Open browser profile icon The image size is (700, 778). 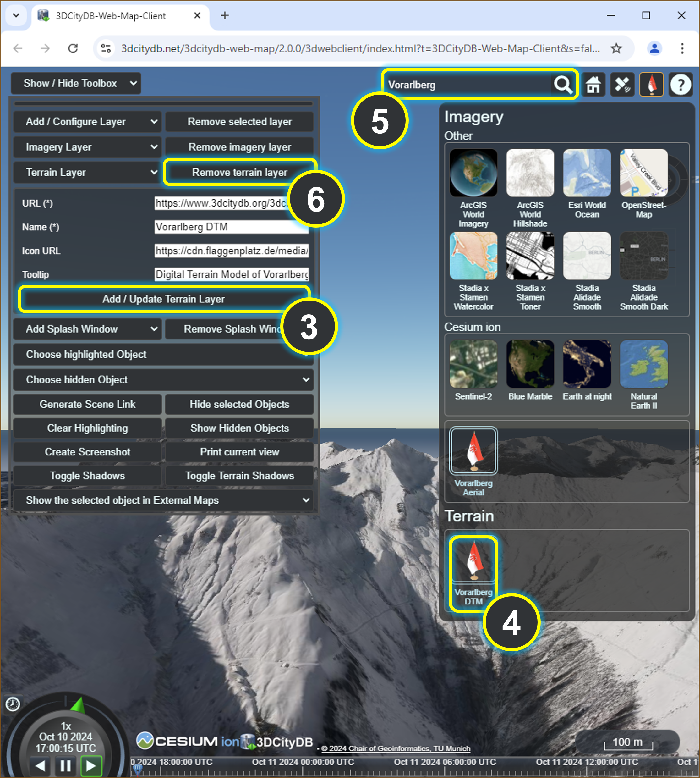[x=654, y=48]
